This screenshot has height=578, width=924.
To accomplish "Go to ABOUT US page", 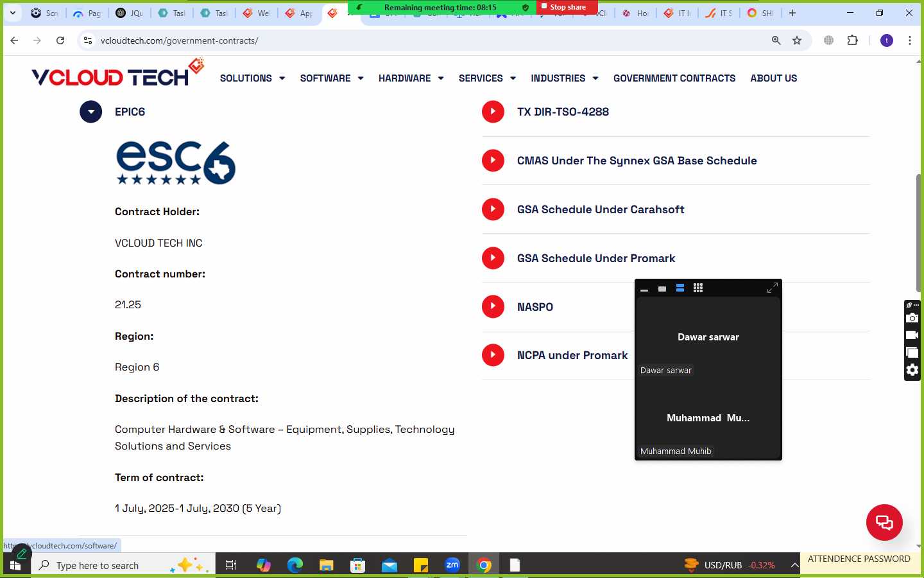I will pos(774,78).
